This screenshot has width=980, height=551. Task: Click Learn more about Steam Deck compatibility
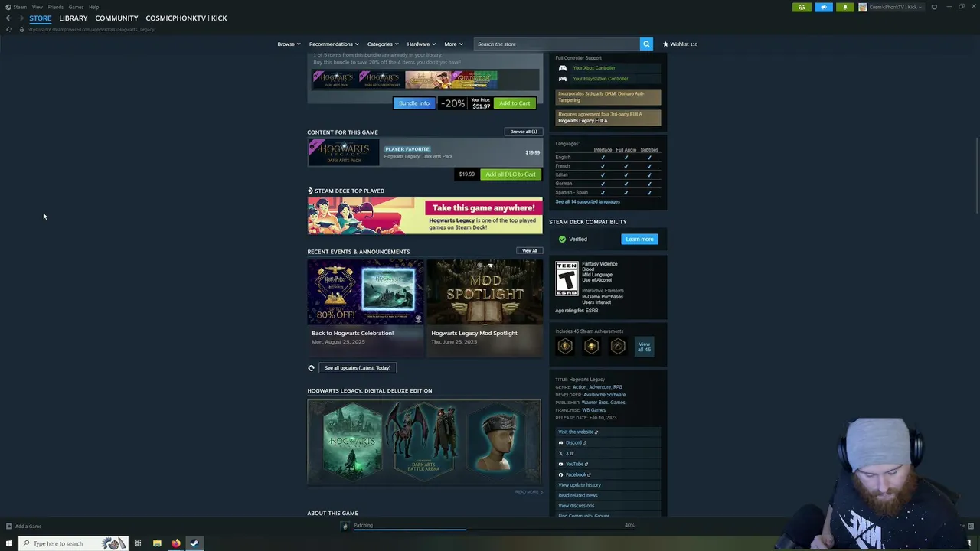coord(639,240)
